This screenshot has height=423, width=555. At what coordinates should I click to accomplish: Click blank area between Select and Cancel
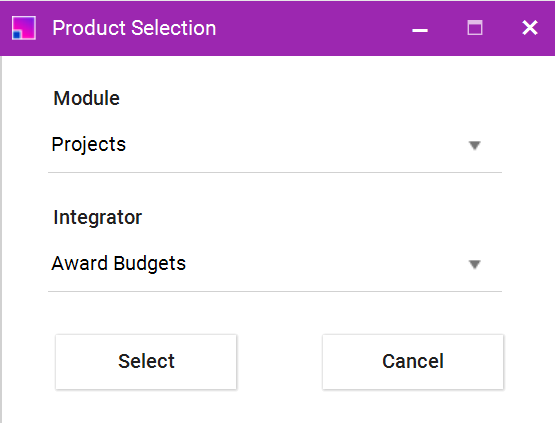(279, 361)
